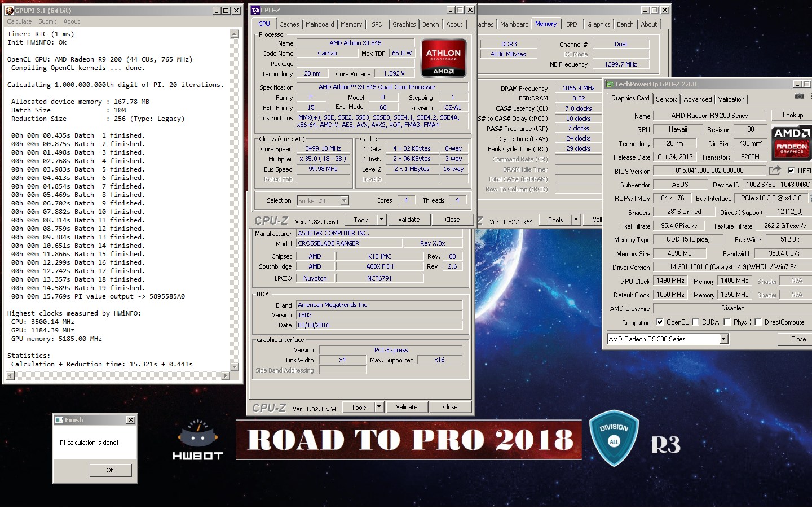Click the BIOS share/export arrow icon

[775, 170]
